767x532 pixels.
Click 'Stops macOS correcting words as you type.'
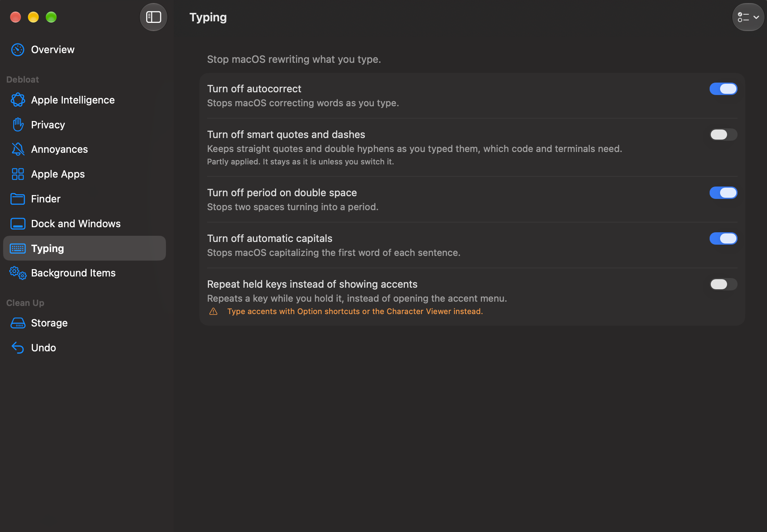[303, 103]
